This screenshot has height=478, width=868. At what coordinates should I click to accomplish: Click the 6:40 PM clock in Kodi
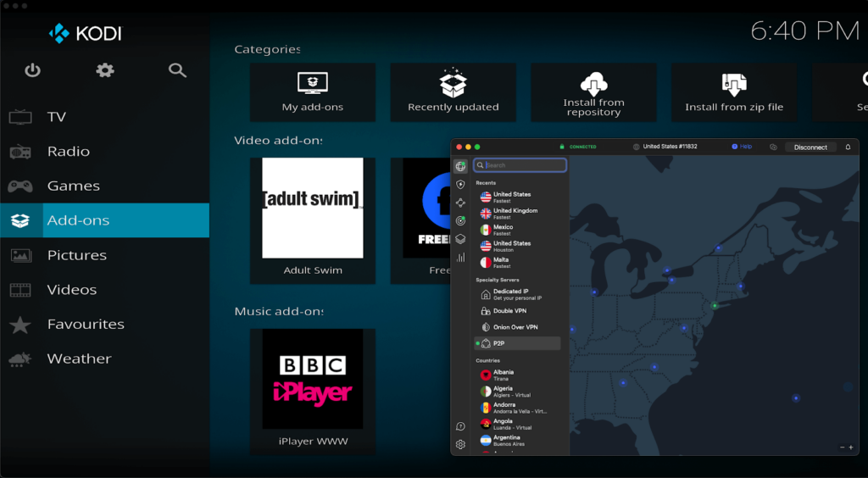(x=805, y=31)
